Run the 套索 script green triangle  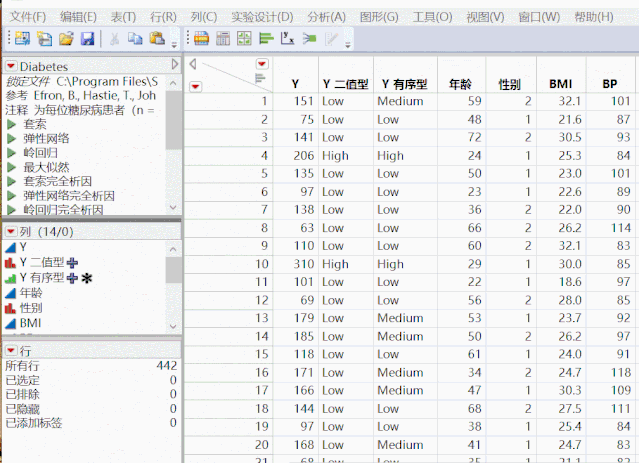pos(12,125)
